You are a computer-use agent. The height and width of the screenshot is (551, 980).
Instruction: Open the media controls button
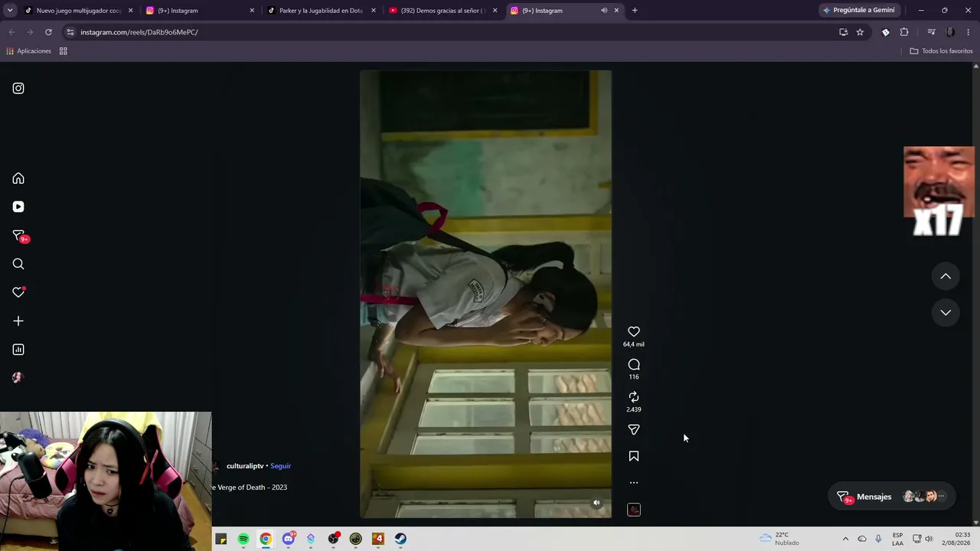pyautogui.click(x=931, y=32)
